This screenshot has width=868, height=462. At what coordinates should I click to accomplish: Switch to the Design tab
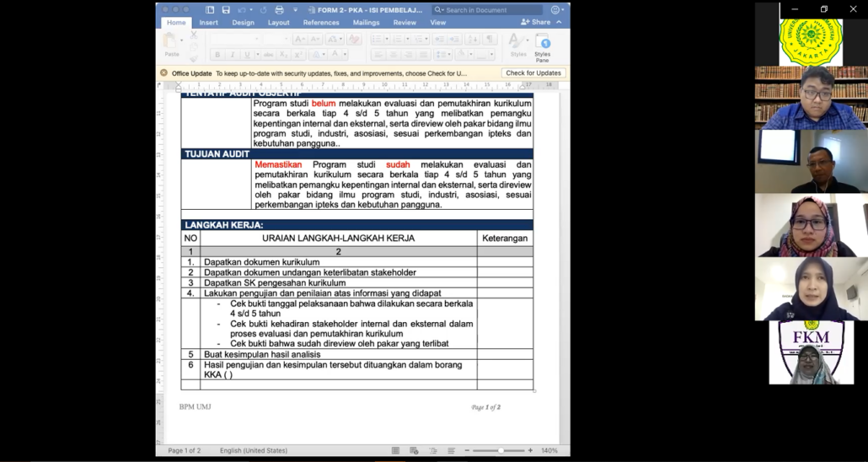(243, 23)
